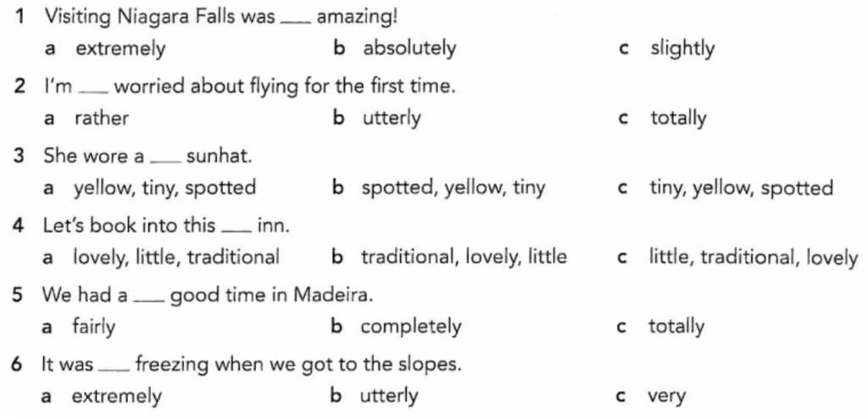Screen dimensions: 868x419
Task: Select 'extremely' for the freezing slopes question
Action: point(117,396)
